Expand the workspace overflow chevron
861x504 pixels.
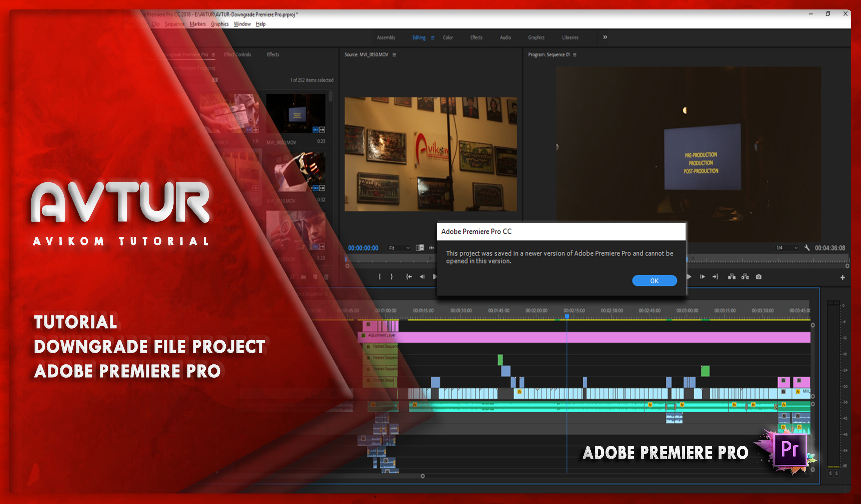click(605, 37)
